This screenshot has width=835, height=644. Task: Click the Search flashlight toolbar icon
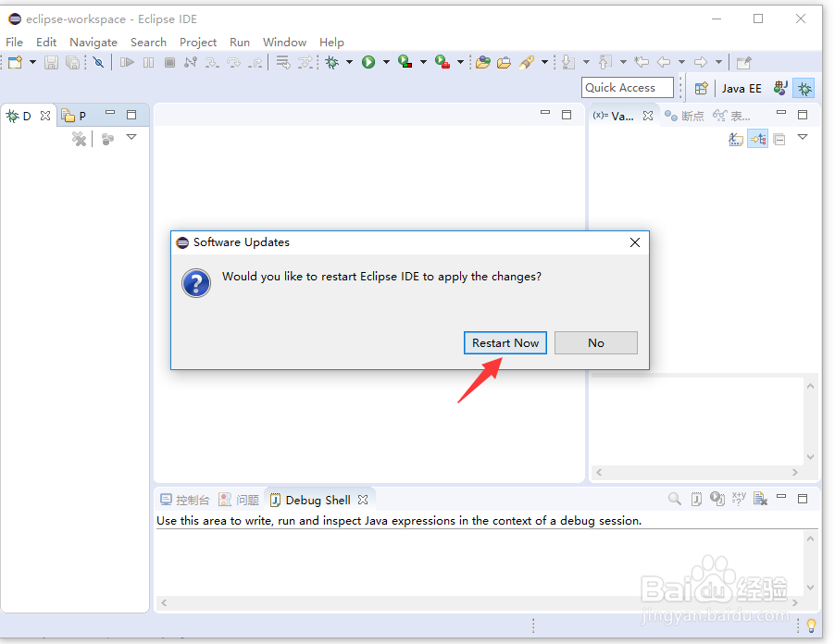click(x=527, y=62)
